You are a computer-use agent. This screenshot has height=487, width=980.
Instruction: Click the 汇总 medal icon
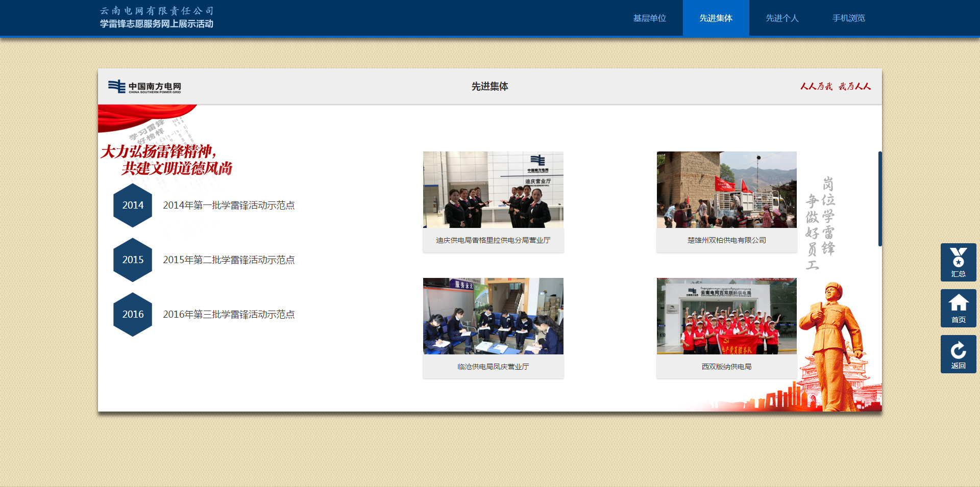click(x=958, y=262)
